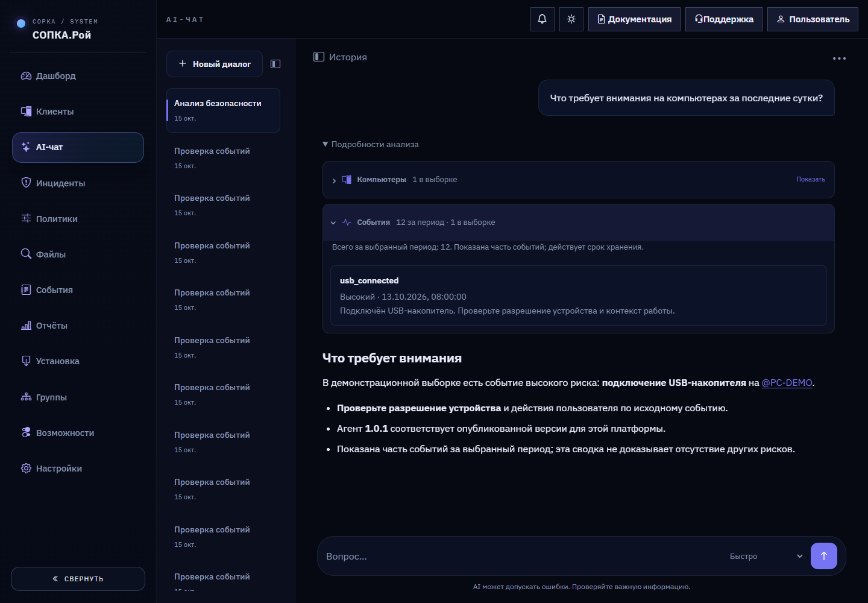Viewport: 868px width, 603px height.
Task: Toggle the light/dark theme sun icon
Action: tap(571, 19)
